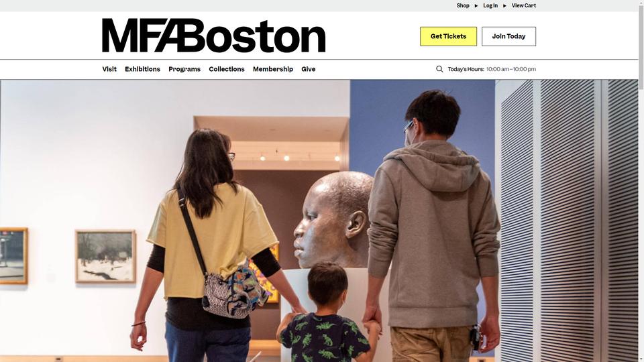Expand the Programs navigation item
644x362 pixels.
[184, 69]
